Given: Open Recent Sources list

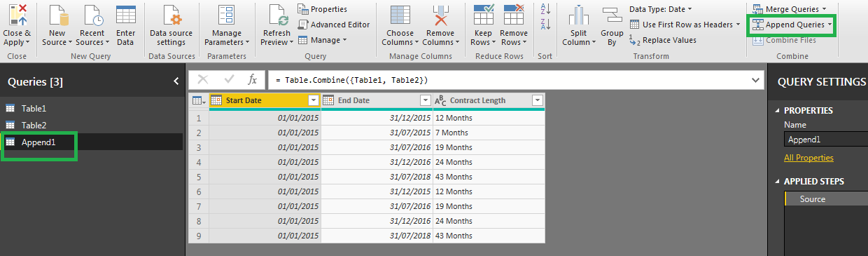Looking at the screenshot, I should pyautogui.click(x=92, y=25).
